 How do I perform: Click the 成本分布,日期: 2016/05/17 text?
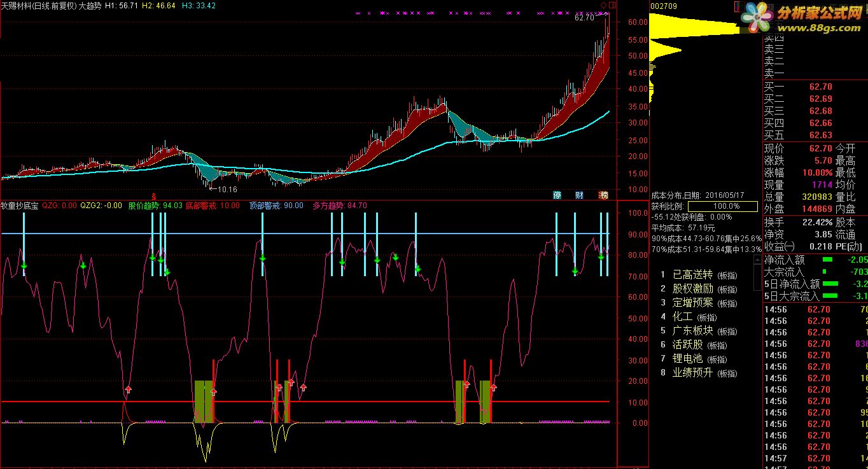tap(697, 195)
